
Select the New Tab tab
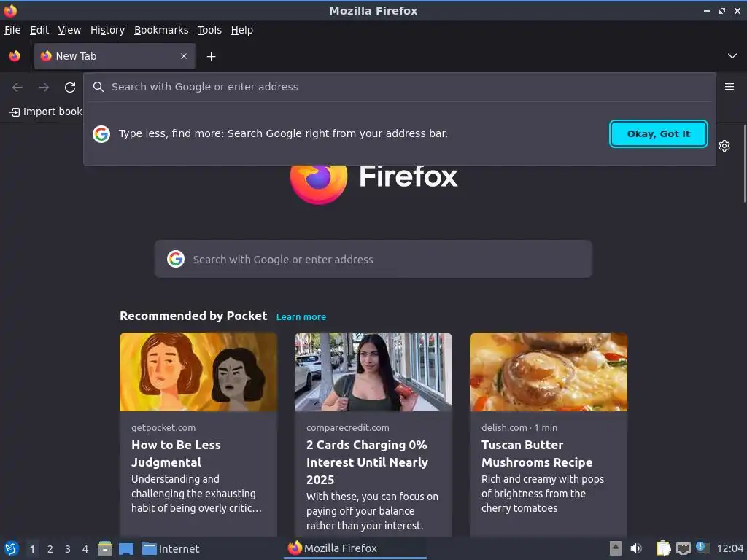(115, 56)
